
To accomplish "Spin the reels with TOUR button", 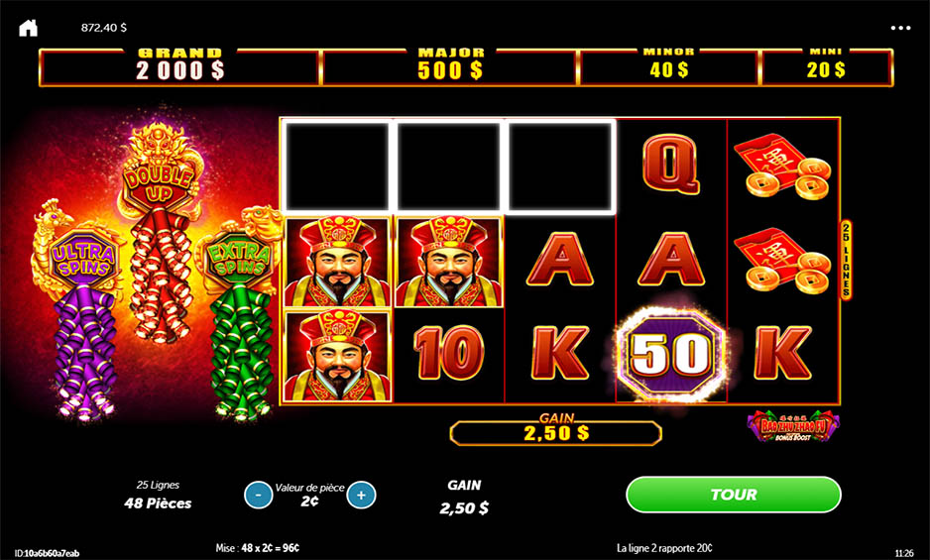I will 734,495.
